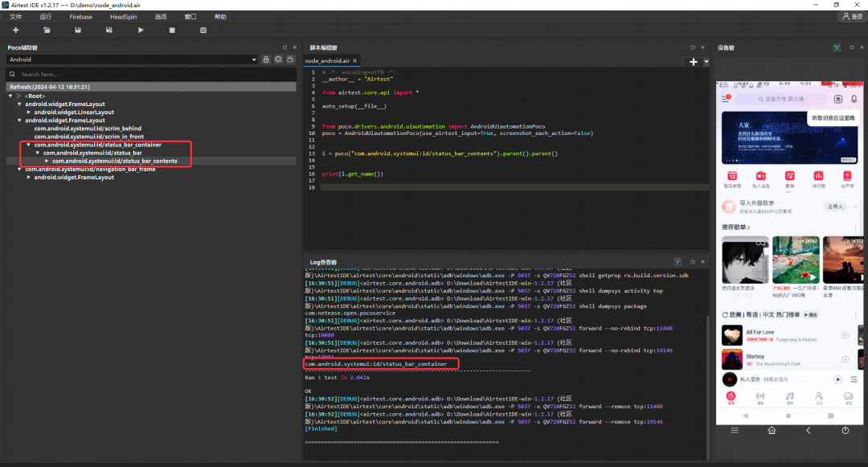Click the Run script play icon
The height and width of the screenshot is (467, 868).
141,31
